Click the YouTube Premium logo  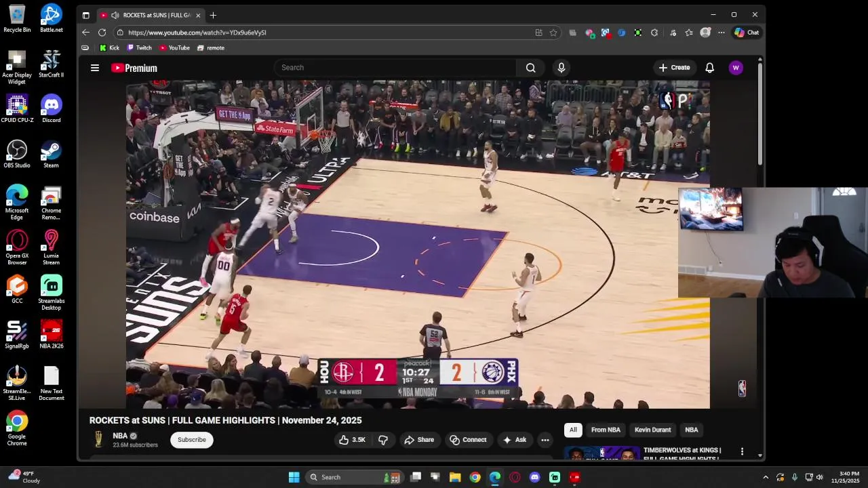click(134, 68)
